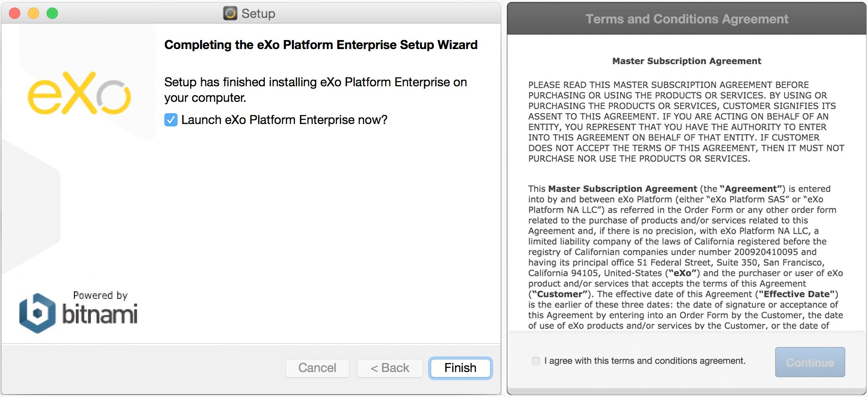The width and height of the screenshot is (868, 397).
Task: Click the Completing Setup Wizard heading
Action: pyautogui.click(x=321, y=45)
